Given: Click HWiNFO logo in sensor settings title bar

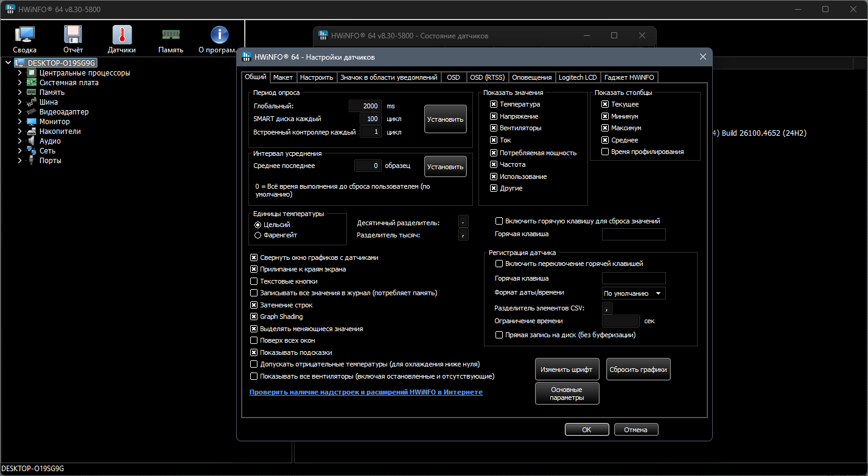Looking at the screenshot, I should tap(247, 57).
